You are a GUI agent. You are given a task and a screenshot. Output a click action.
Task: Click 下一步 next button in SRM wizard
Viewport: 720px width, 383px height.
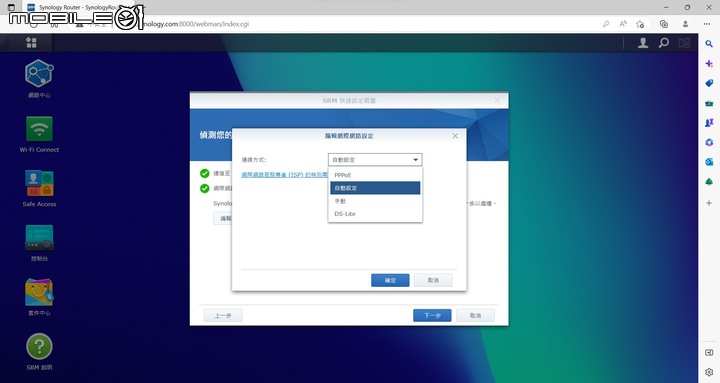point(432,315)
